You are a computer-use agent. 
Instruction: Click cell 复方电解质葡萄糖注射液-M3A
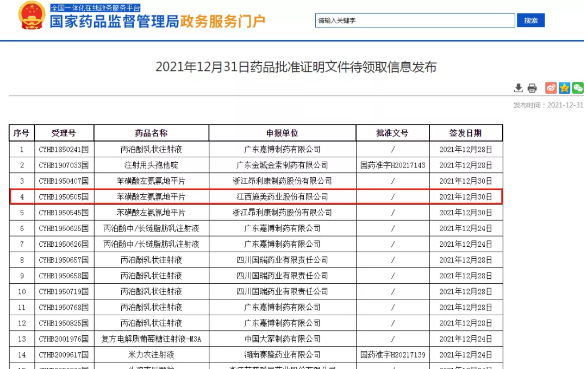(x=151, y=339)
